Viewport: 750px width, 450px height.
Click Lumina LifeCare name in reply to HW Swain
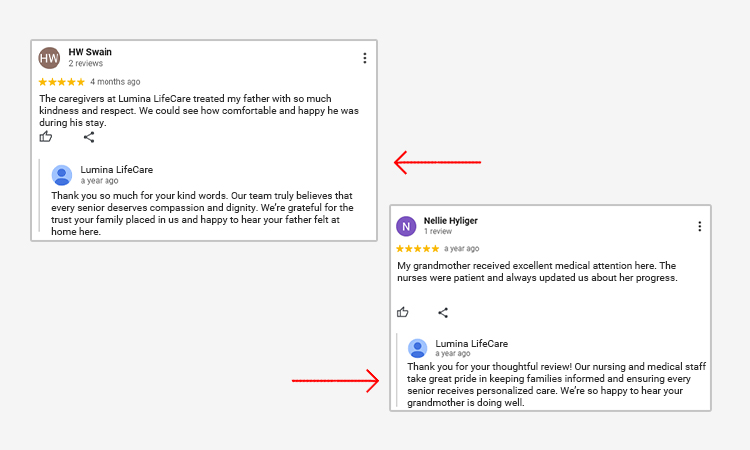[116, 170]
